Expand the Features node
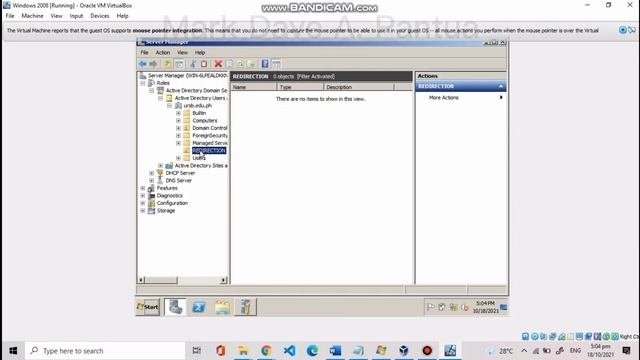The height and width of the screenshot is (360, 640). click(x=143, y=188)
